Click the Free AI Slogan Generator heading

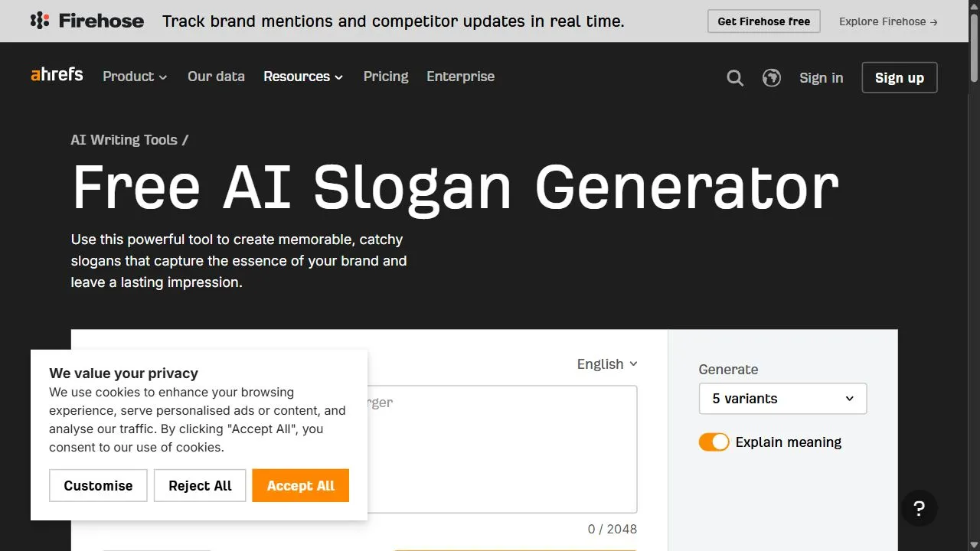tap(456, 187)
